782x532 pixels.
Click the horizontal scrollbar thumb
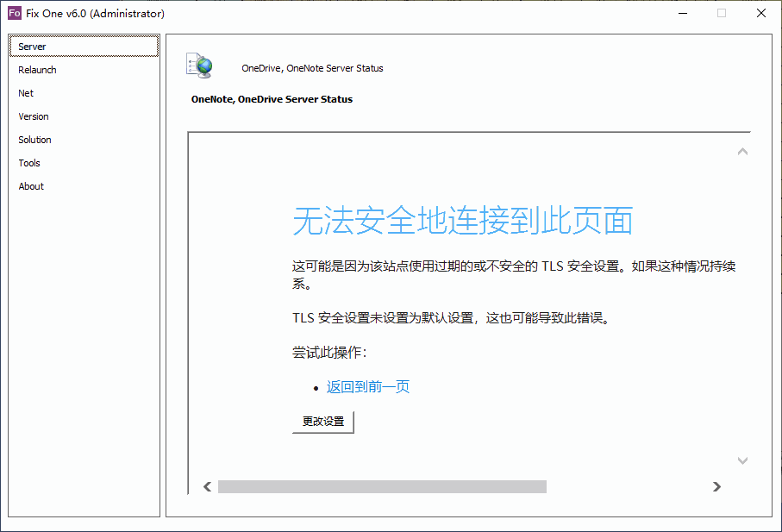tap(382, 486)
